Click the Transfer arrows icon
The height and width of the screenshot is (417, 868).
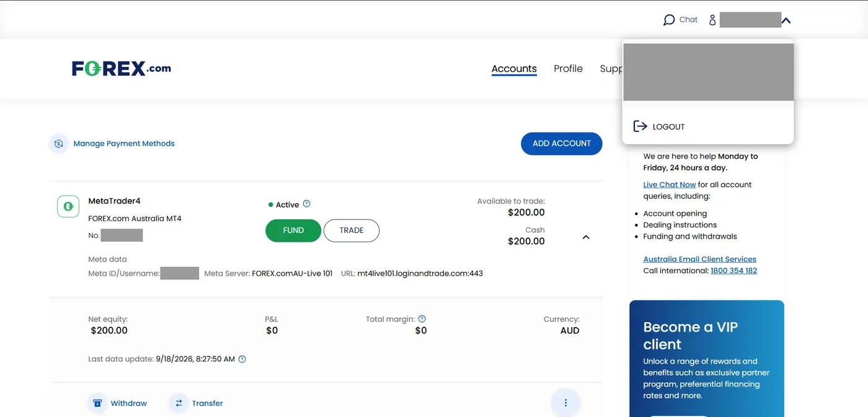(179, 403)
